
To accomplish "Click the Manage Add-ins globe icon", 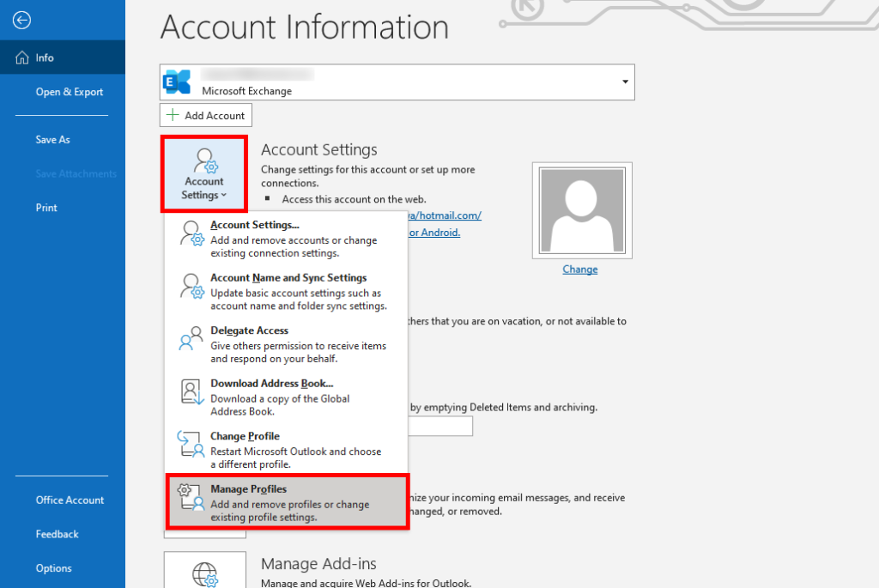I will pos(204,573).
